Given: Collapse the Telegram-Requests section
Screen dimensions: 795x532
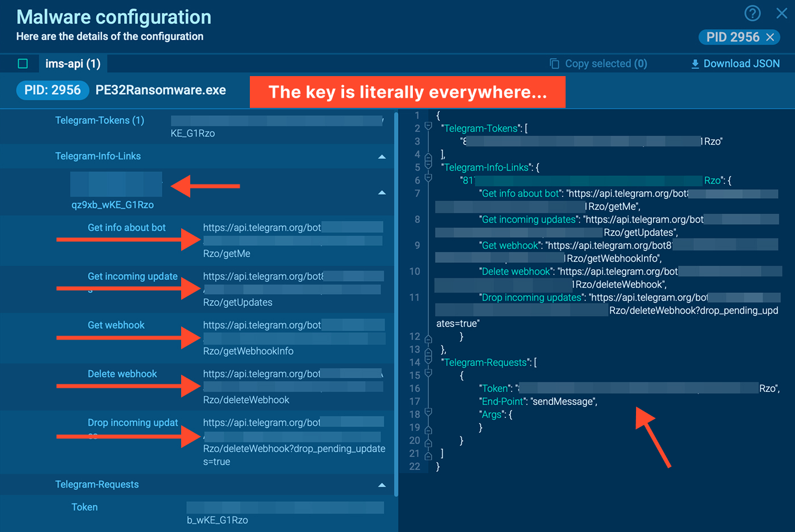Looking at the screenshot, I should pyautogui.click(x=382, y=485).
